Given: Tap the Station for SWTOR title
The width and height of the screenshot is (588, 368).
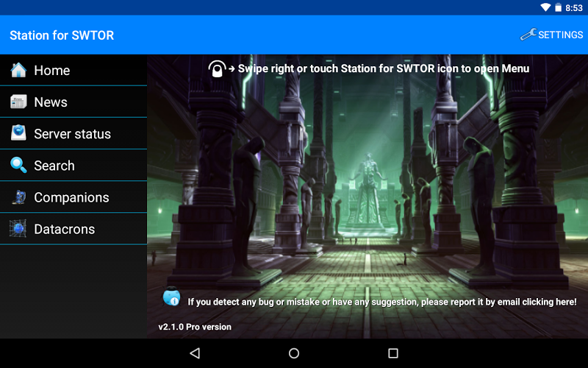Looking at the screenshot, I should click(x=62, y=35).
